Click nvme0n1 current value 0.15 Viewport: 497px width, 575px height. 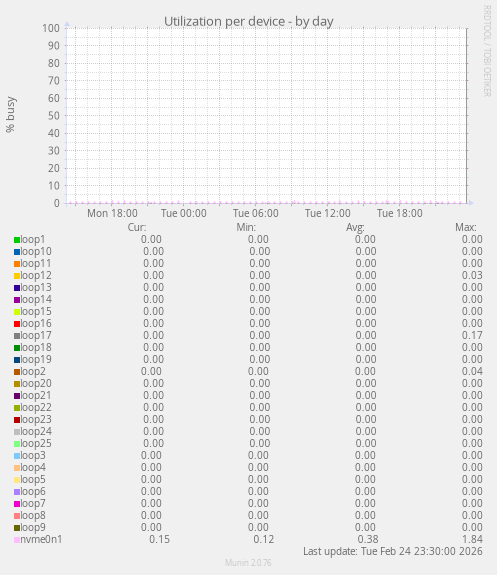tap(160, 539)
